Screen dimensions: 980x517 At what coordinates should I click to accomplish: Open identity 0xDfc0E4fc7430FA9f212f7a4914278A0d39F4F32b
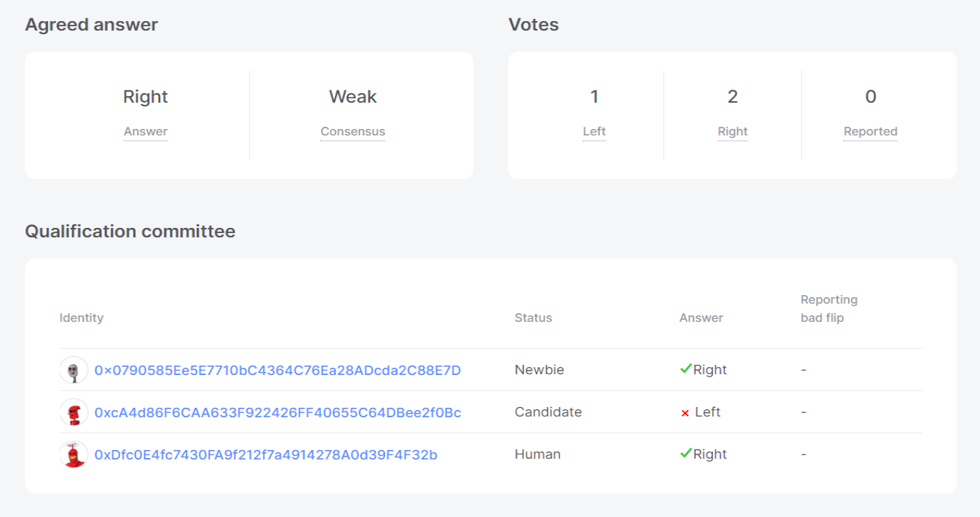pyautogui.click(x=266, y=455)
